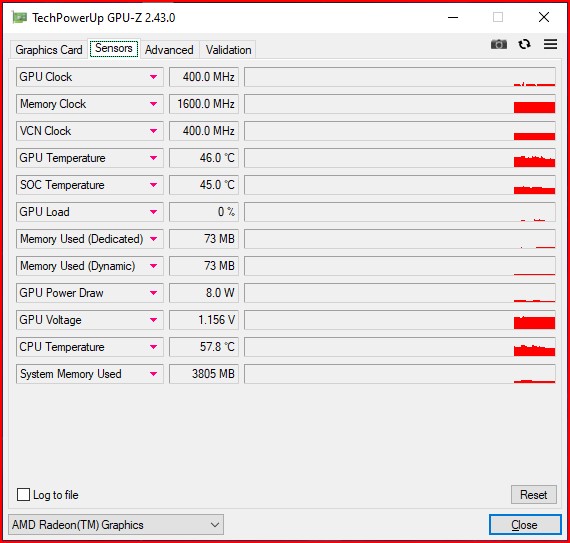Screen dimensions: 570x543
Task: Click the 45.0 °C SOC Temperature value
Action: 204,185
